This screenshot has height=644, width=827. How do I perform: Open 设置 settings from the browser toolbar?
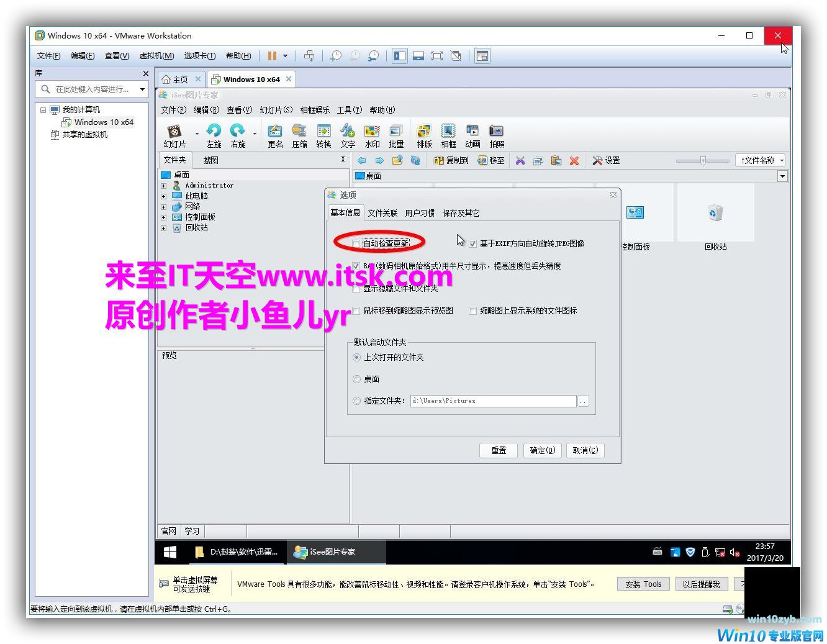coord(606,160)
